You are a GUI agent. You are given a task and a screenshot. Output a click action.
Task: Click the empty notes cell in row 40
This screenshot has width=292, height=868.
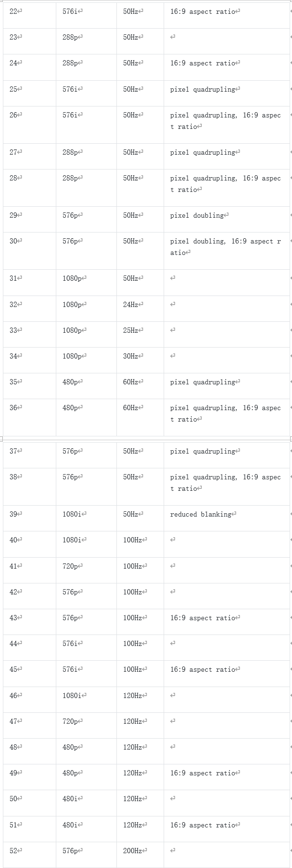click(227, 544)
